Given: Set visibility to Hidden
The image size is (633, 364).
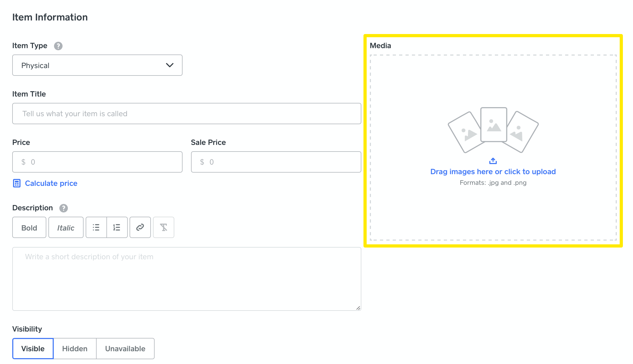Looking at the screenshot, I should [x=75, y=349].
